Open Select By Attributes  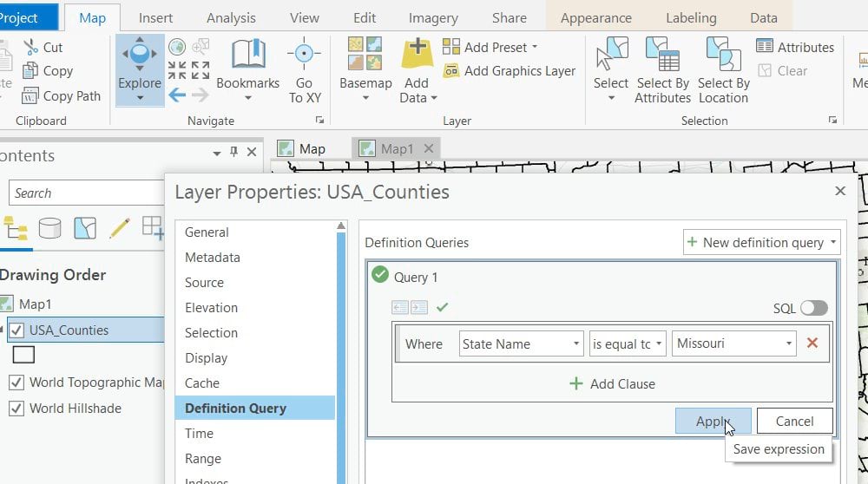[662, 70]
